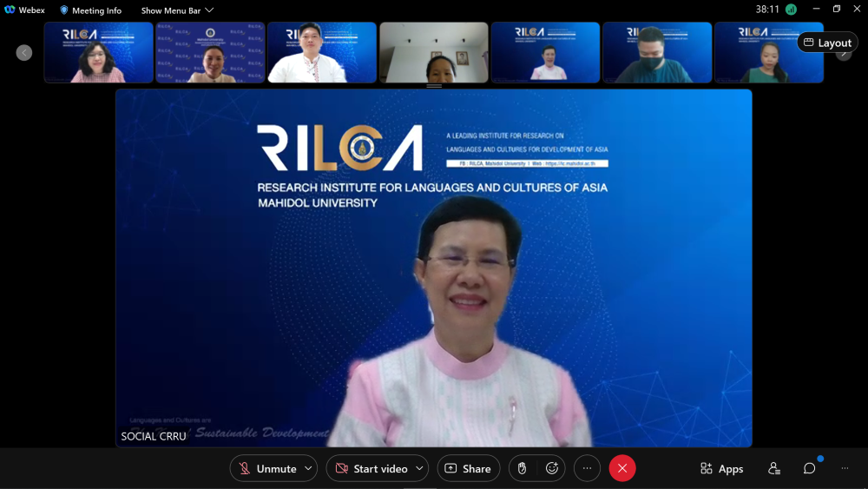The height and width of the screenshot is (489, 868).
Task: Expand the Show Menu Bar chevron
Action: 209,10
